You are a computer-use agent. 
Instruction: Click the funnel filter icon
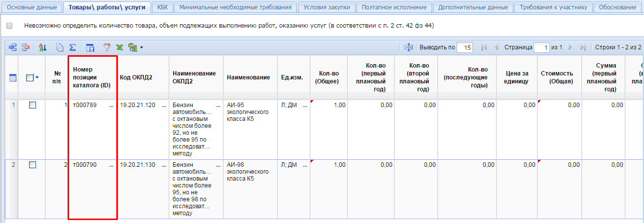click(x=107, y=47)
